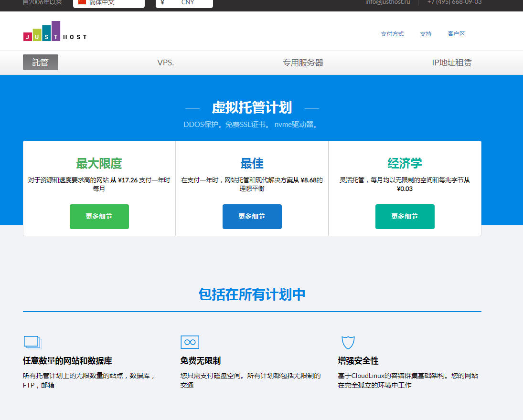This screenshot has height=420, width=523.
Task: Click the monitor icon above 任意数量的网站和数据库
Action: [32, 342]
